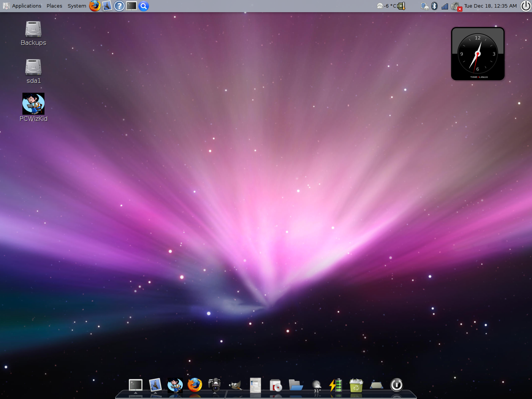This screenshot has height=399, width=532.
Task: Open the Mail stamp icon in dock
Action: [x=155, y=385]
